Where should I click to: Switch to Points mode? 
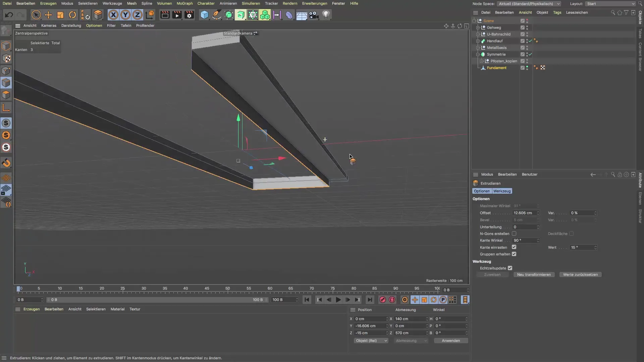click(6, 71)
